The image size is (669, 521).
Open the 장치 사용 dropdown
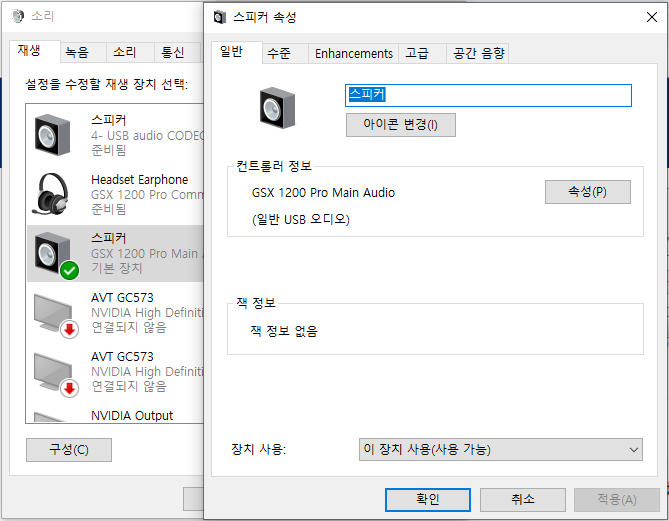coord(500,449)
